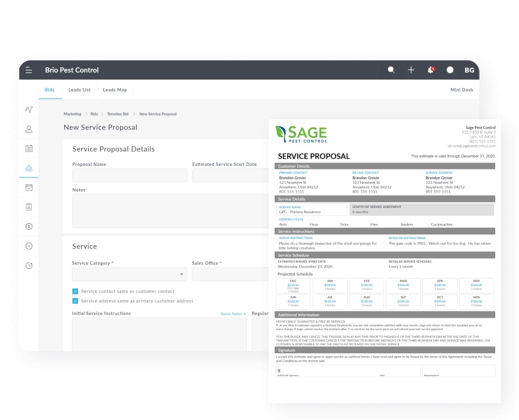Viewport: 519px width, 420px height.
Task: Go to Termites Bid in the breadcrumb
Action: (x=118, y=114)
